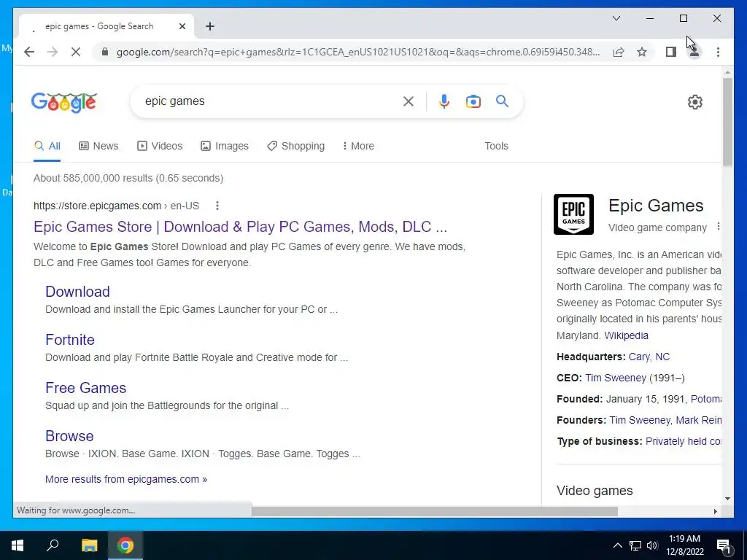Screen dimensions: 747x560
Task: Submit search with the magnifying glass icon
Action: pyautogui.click(x=502, y=101)
